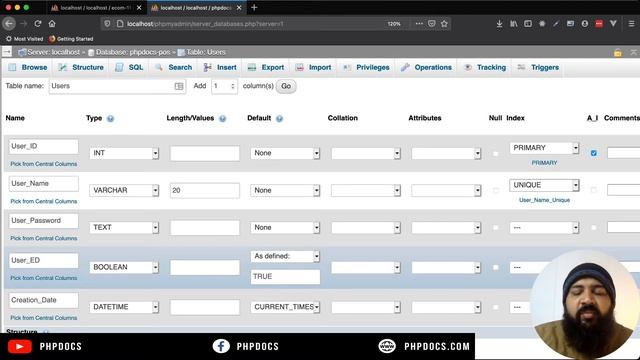Open the CURRENT_TIMESTAMP default dropdown
Screen dimensions: 640x360
point(285,307)
